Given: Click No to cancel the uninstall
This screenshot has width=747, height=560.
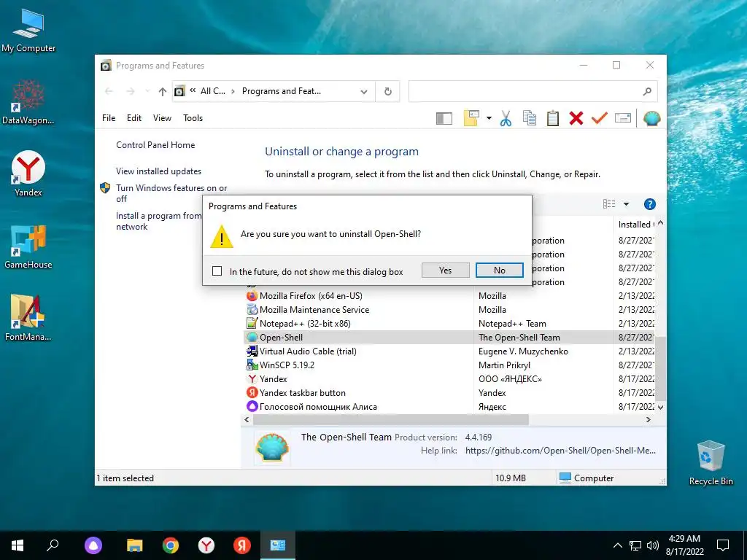Looking at the screenshot, I should [499, 270].
